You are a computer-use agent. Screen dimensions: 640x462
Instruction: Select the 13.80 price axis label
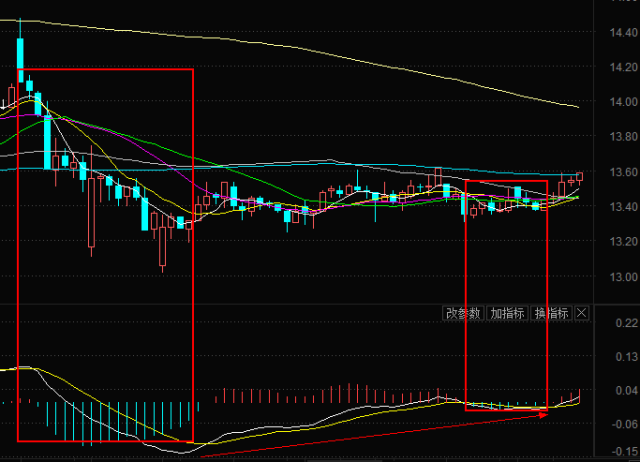[624, 137]
